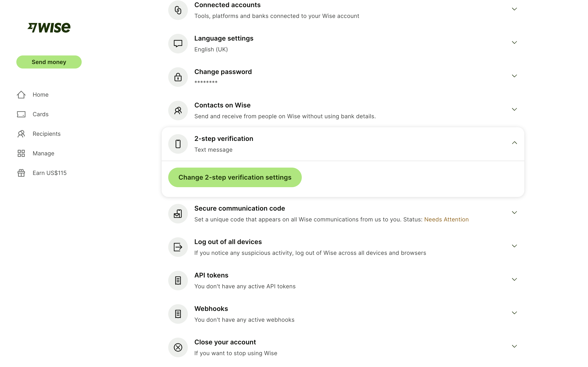588x367 pixels.
Task: Expand the Webhooks section chevron
Action: click(514, 313)
